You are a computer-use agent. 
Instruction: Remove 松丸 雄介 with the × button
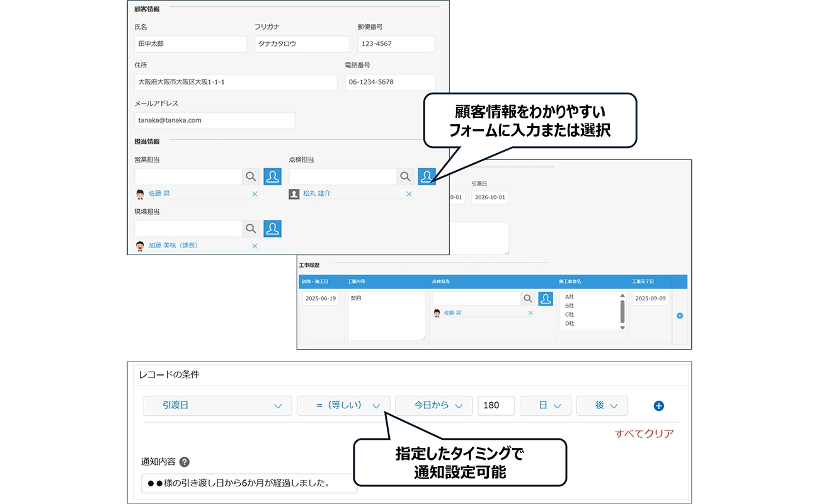(409, 193)
